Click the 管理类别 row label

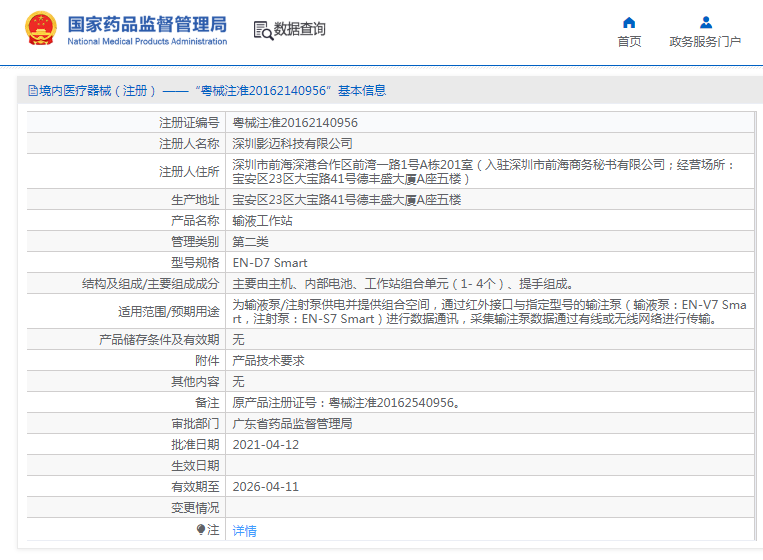click(x=195, y=242)
